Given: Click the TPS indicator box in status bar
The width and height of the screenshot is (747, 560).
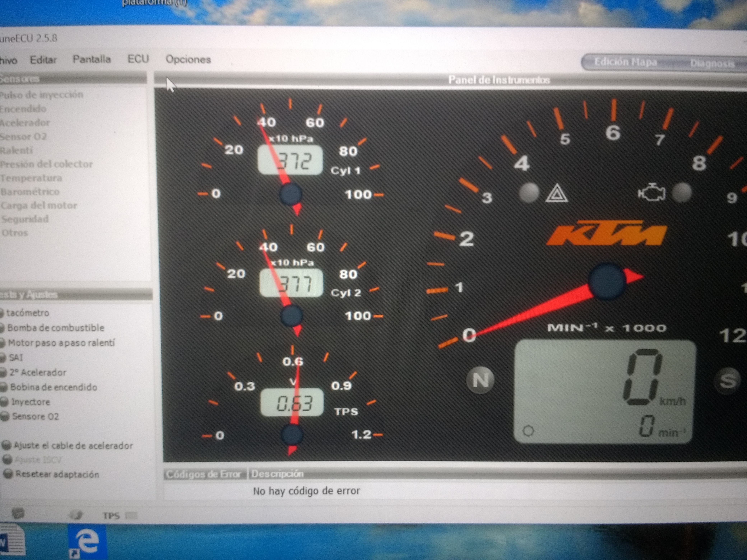Looking at the screenshot, I should (131, 516).
